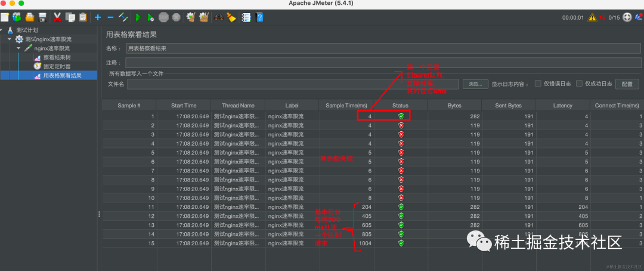Screen dimensions: 644x271
Task: Click Start no pauses icon
Action: tap(151, 17)
